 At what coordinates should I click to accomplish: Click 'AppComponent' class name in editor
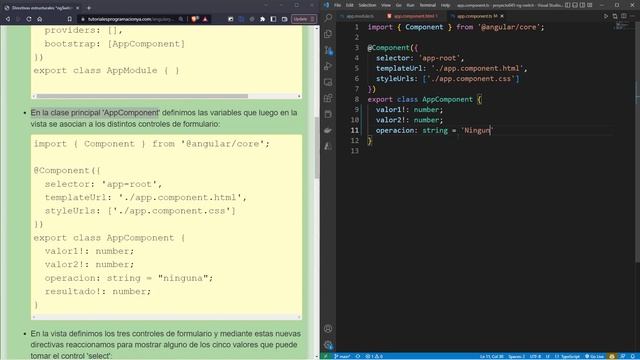pyautogui.click(x=447, y=99)
